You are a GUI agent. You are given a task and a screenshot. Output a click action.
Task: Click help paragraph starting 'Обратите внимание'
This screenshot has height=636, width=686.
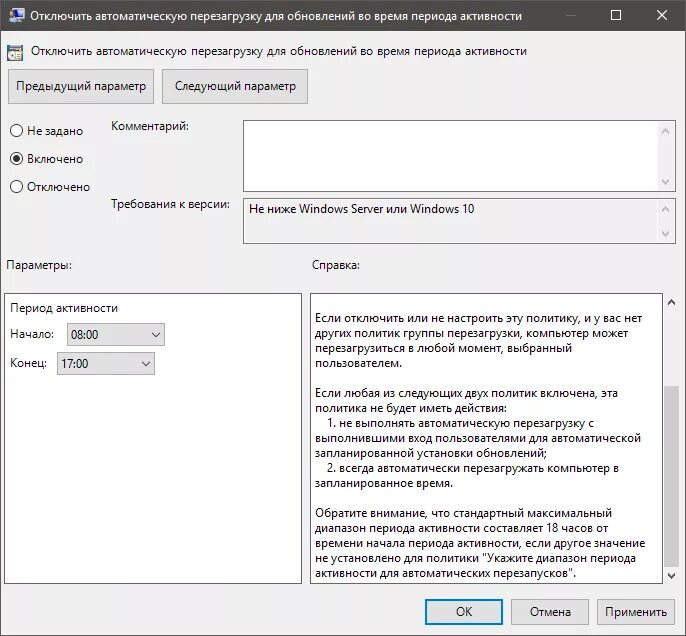click(x=480, y=543)
